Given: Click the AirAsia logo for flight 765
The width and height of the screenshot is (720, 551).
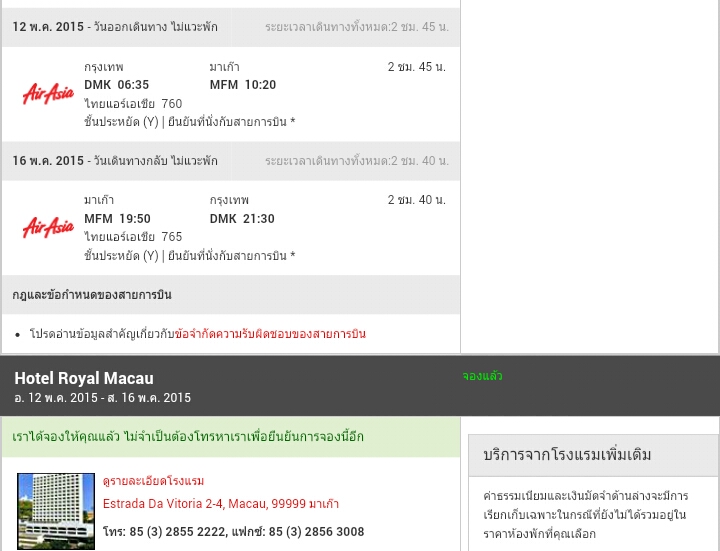Looking at the screenshot, I should tap(48, 227).
